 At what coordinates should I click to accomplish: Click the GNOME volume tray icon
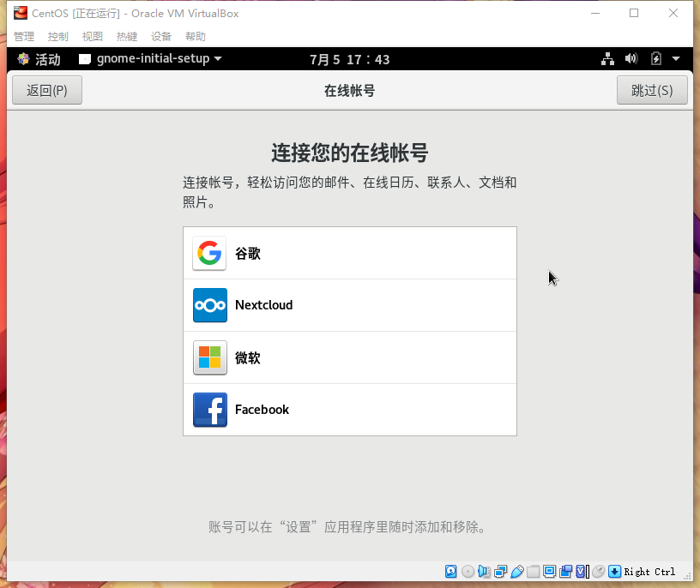point(631,59)
